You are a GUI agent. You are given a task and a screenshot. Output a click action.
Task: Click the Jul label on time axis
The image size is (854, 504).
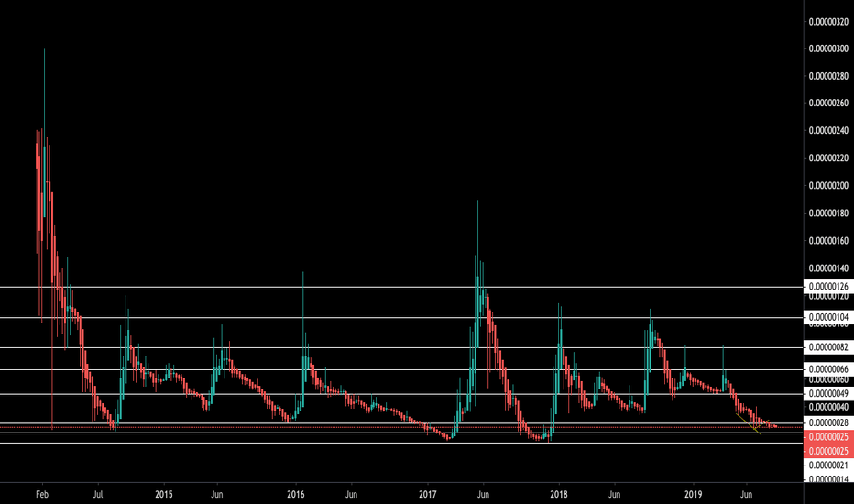[x=97, y=494]
